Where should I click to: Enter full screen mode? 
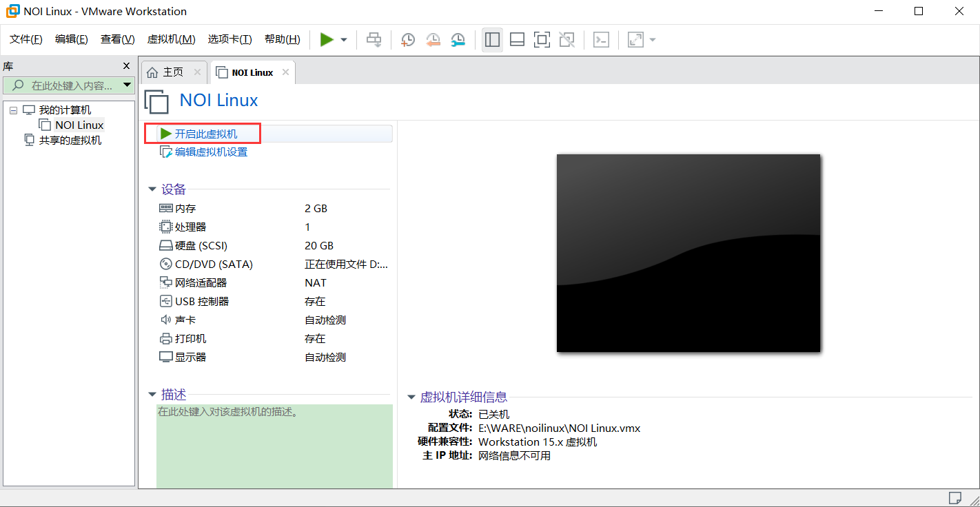542,39
